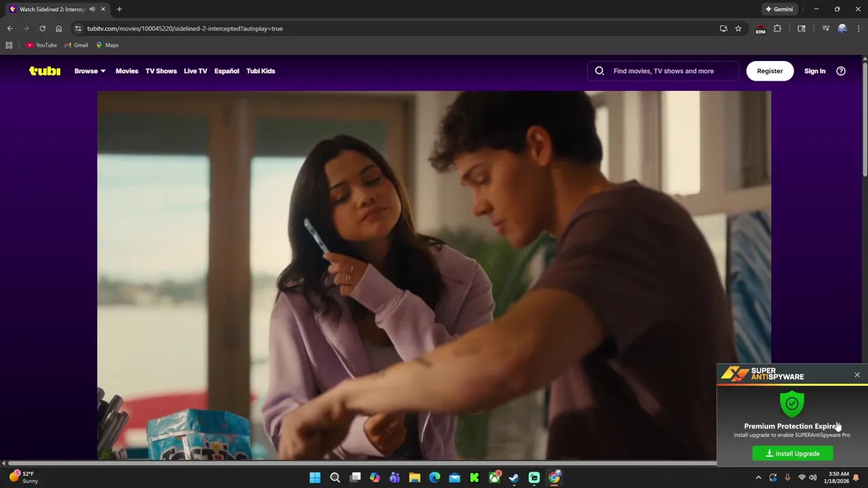The width and height of the screenshot is (868, 488).
Task: Click the Tubi logo
Action: (45, 70)
